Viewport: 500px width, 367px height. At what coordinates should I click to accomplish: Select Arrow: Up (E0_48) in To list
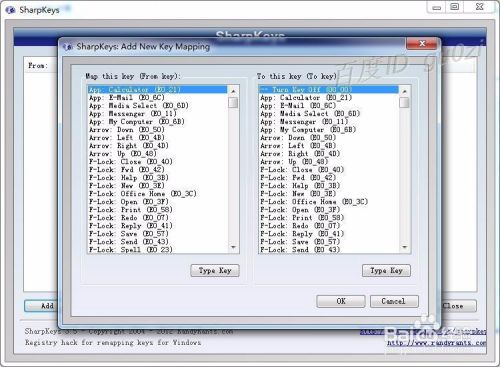point(329,162)
